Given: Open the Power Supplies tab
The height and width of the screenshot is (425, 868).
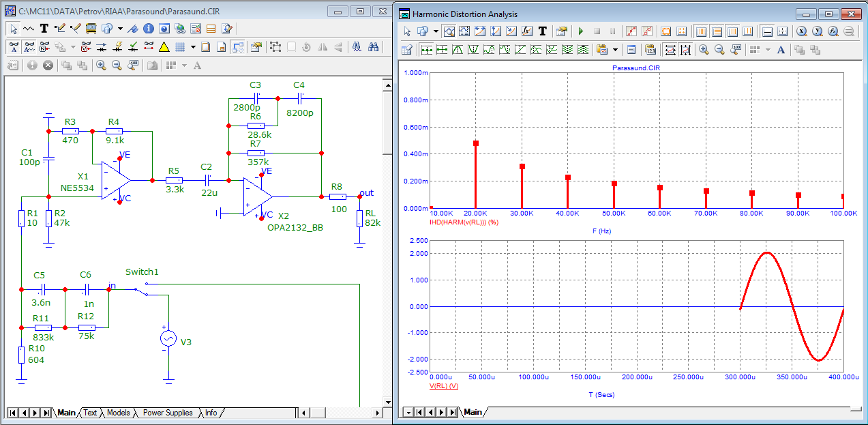Looking at the screenshot, I should pyautogui.click(x=168, y=413).
